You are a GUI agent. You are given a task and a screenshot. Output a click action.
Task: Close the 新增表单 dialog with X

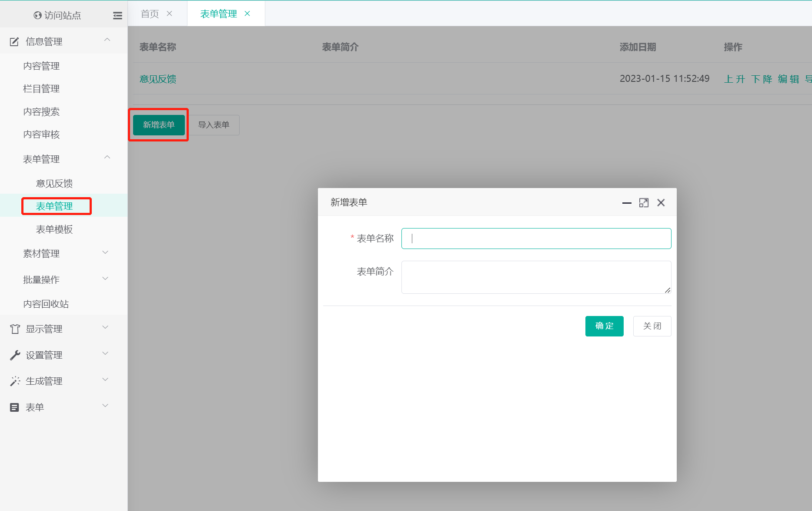(661, 203)
